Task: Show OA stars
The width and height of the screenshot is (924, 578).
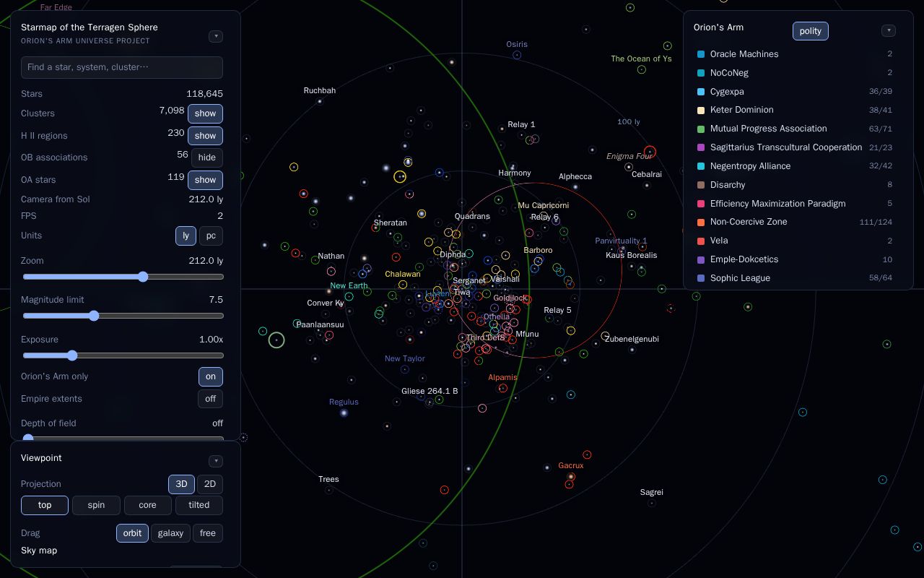Action: click(205, 180)
